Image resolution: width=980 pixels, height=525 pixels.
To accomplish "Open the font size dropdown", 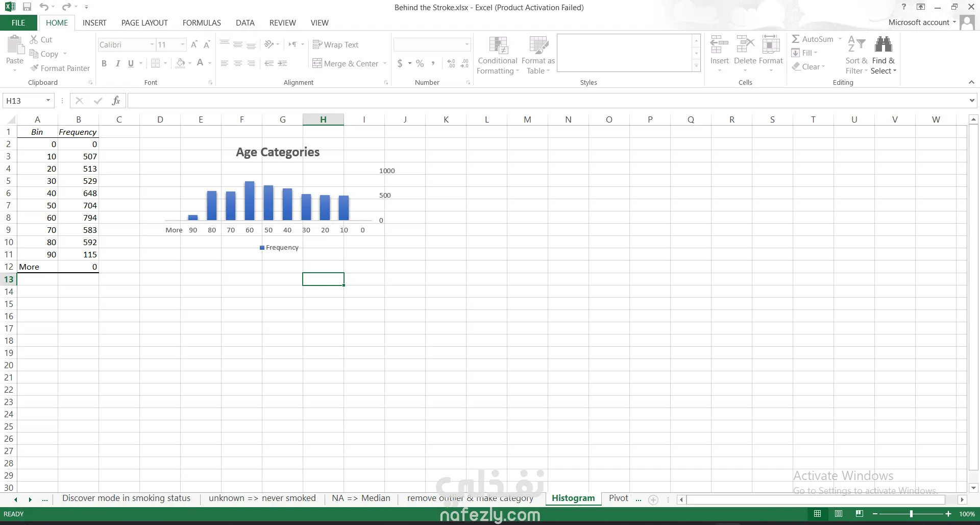I will pos(183,44).
